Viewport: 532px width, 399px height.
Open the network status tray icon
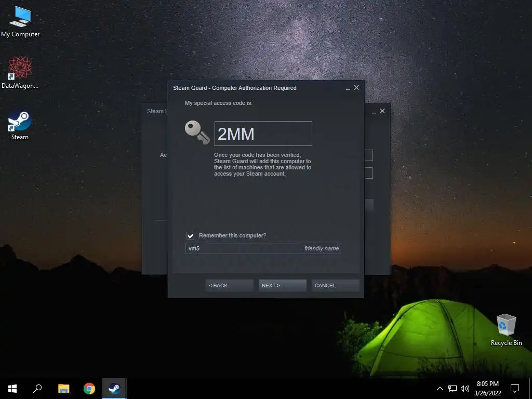point(453,389)
